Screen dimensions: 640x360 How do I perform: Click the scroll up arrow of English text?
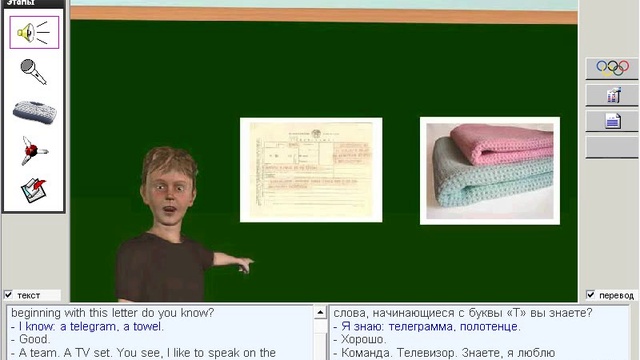[x=320, y=313]
